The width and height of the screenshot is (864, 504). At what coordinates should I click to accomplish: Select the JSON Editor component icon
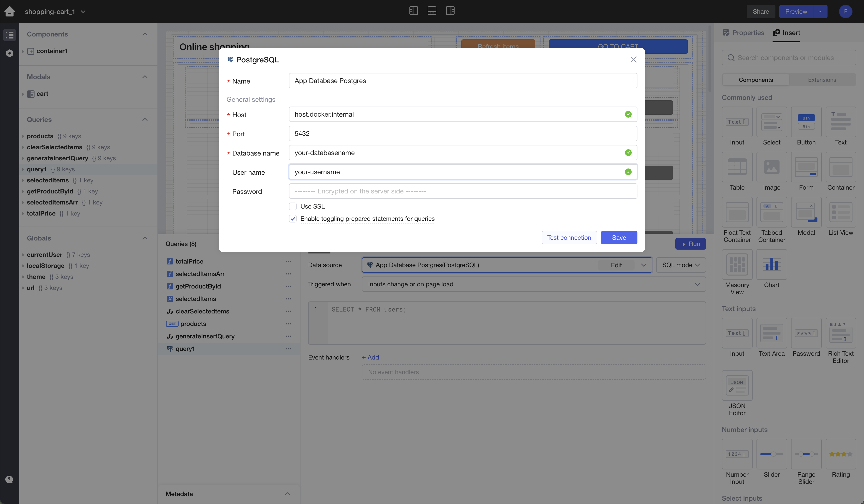(x=737, y=385)
